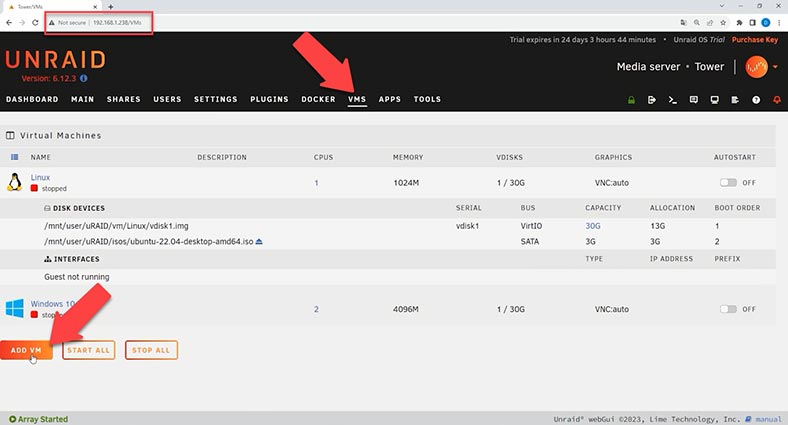788x425 pixels.
Task: Toggle the list view icon beside NAME
Action: pos(15,157)
